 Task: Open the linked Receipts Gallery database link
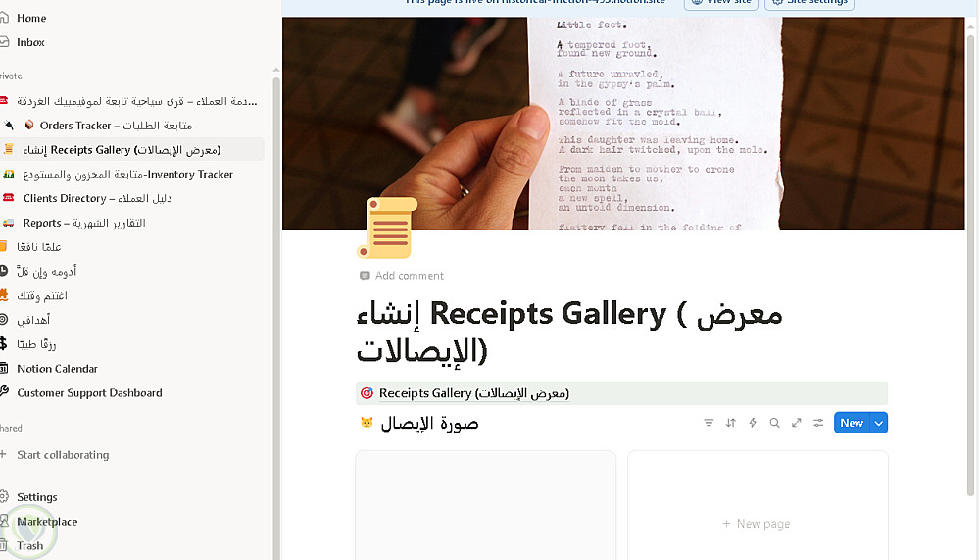pos(473,393)
